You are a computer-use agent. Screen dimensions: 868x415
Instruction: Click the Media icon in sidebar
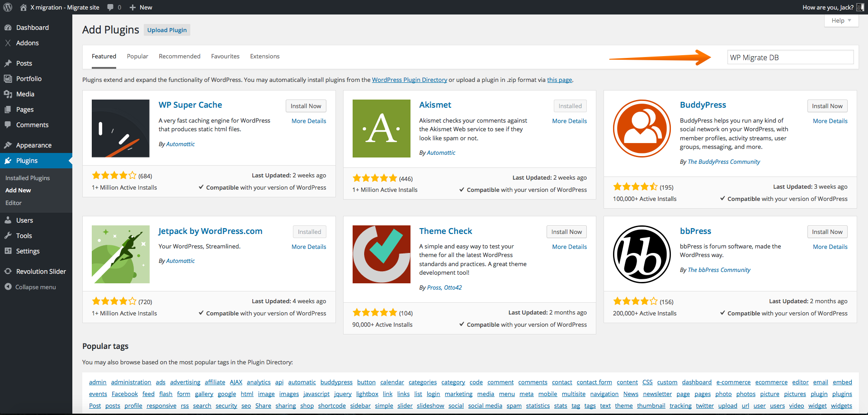(x=8, y=94)
